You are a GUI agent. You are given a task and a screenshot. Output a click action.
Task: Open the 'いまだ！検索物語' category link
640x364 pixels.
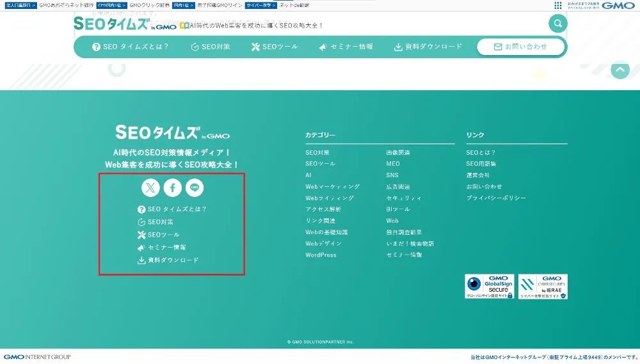click(x=410, y=244)
